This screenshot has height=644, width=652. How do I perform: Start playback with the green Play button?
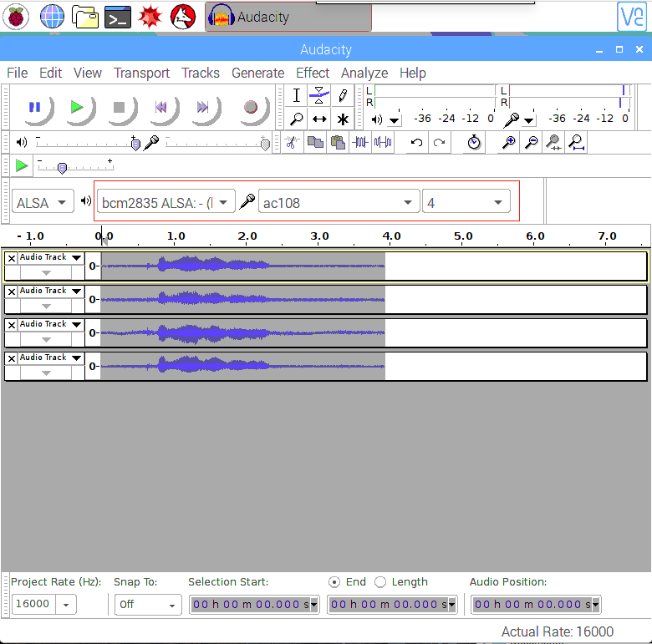(76, 107)
